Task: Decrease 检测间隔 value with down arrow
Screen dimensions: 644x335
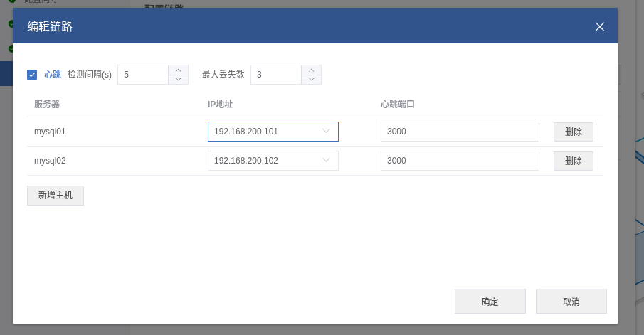Action: [x=178, y=79]
